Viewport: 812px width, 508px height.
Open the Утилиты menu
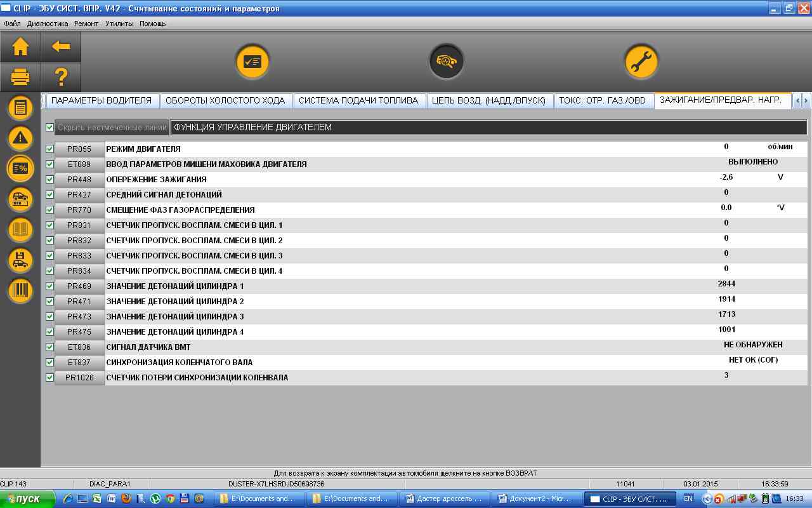tap(119, 23)
